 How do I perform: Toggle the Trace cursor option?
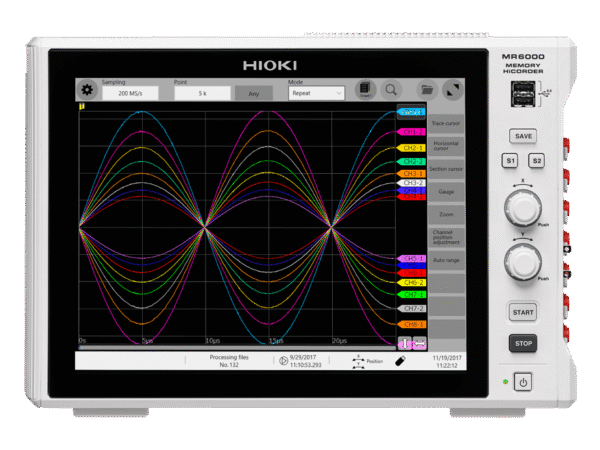(x=446, y=124)
